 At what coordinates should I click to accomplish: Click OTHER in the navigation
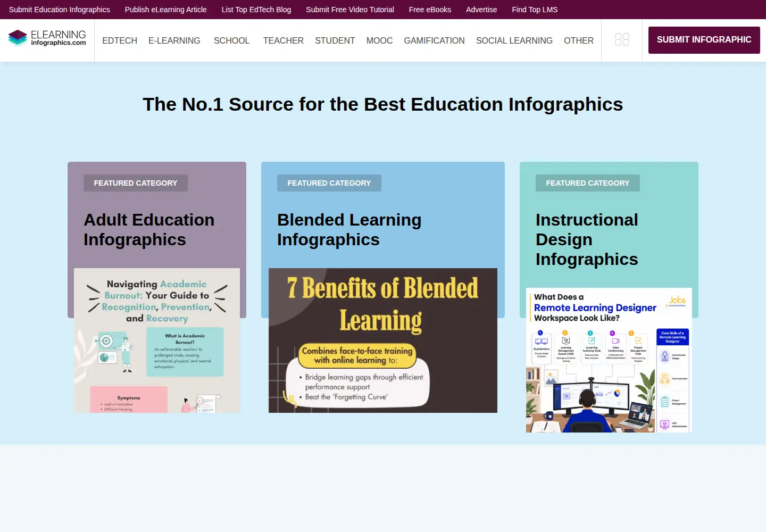579,40
